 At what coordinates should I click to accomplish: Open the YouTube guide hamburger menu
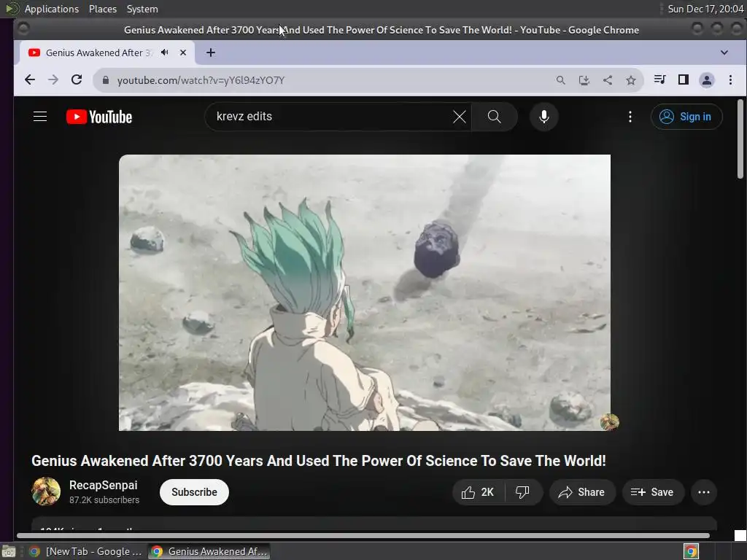[40, 117]
